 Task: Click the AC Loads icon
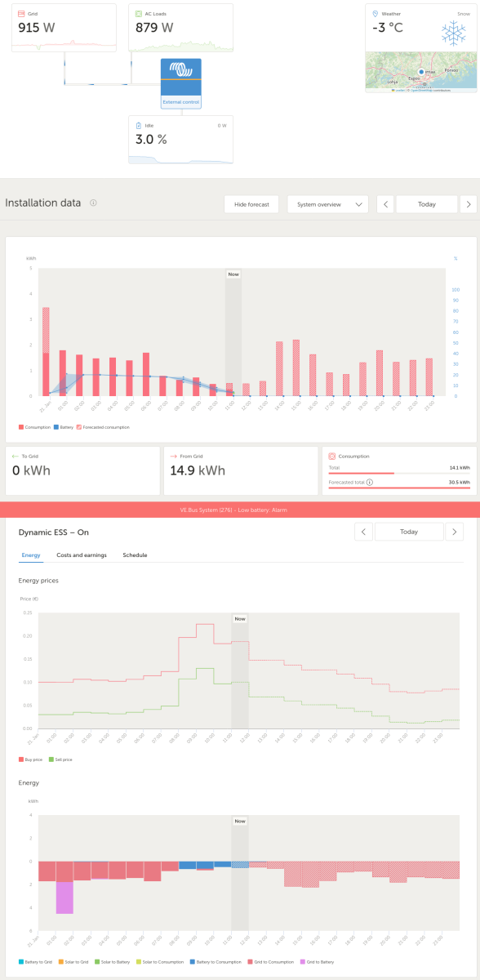(x=139, y=15)
